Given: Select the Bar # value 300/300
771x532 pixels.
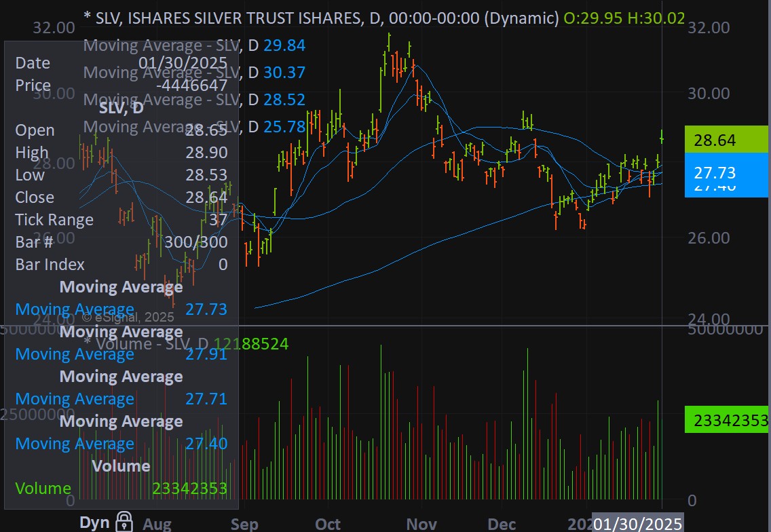Looking at the screenshot, I should point(195,242).
